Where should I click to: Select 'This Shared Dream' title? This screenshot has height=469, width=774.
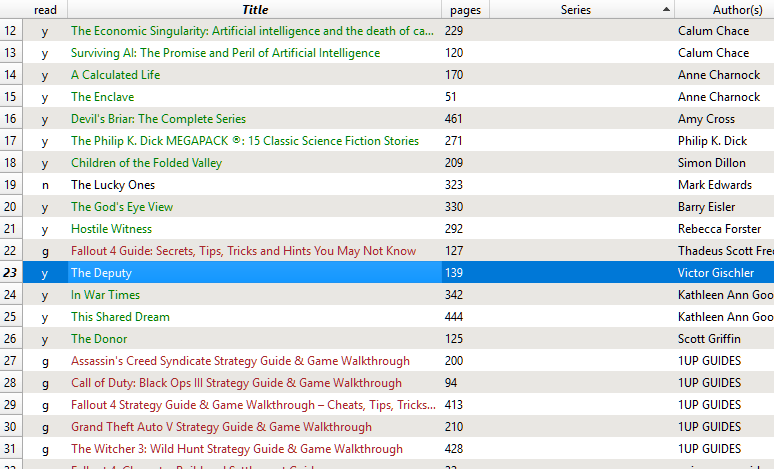coord(120,317)
